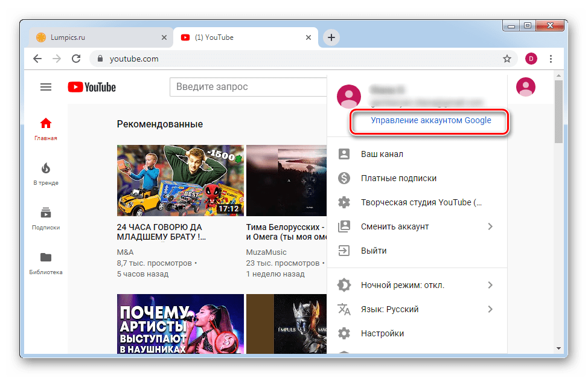Click the Настройки gear icon
This screenshot has height=378, width=588.
click(x=344, y=333)
